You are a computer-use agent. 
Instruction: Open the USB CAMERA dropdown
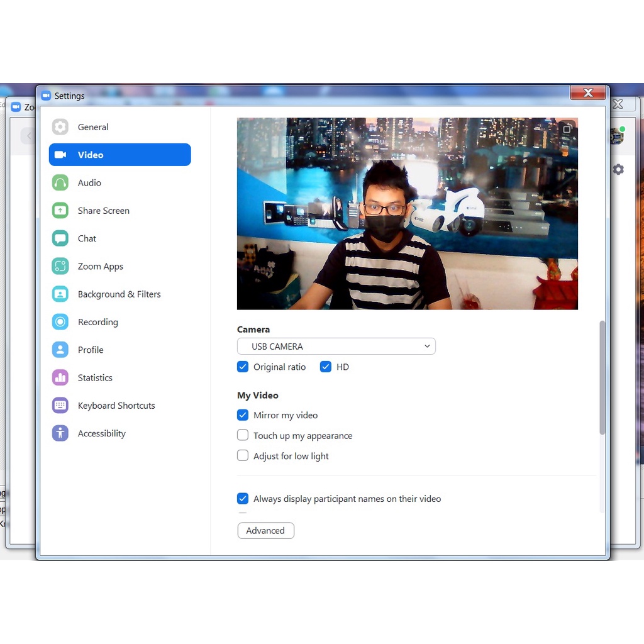pyautogui.click(x=336, y=347)
